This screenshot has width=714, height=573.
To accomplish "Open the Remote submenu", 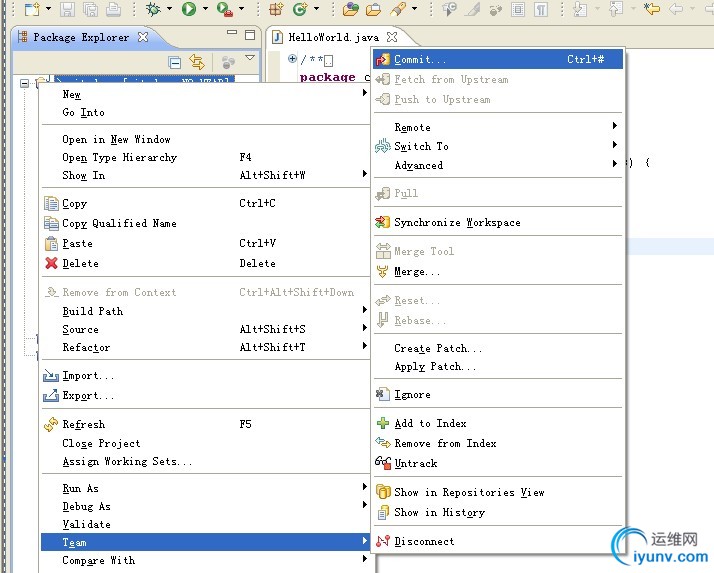I will coord(498,127).
